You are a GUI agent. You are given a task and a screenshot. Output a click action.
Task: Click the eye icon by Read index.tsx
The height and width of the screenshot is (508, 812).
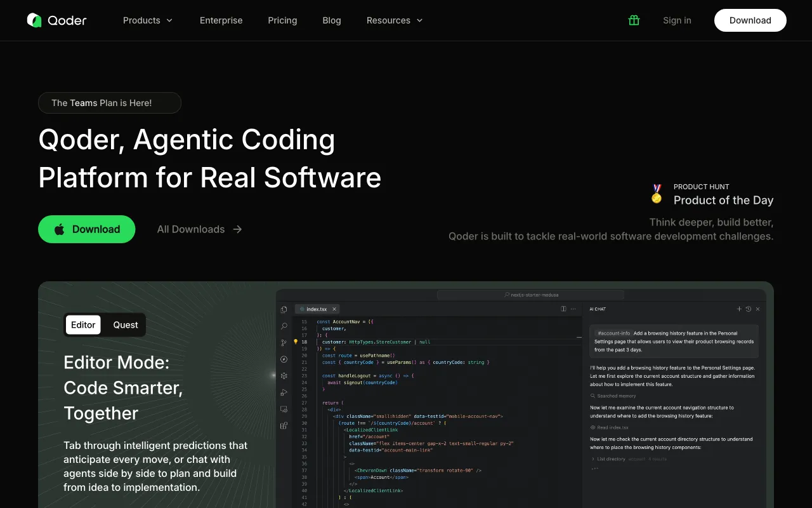click(x=593, y=427)
